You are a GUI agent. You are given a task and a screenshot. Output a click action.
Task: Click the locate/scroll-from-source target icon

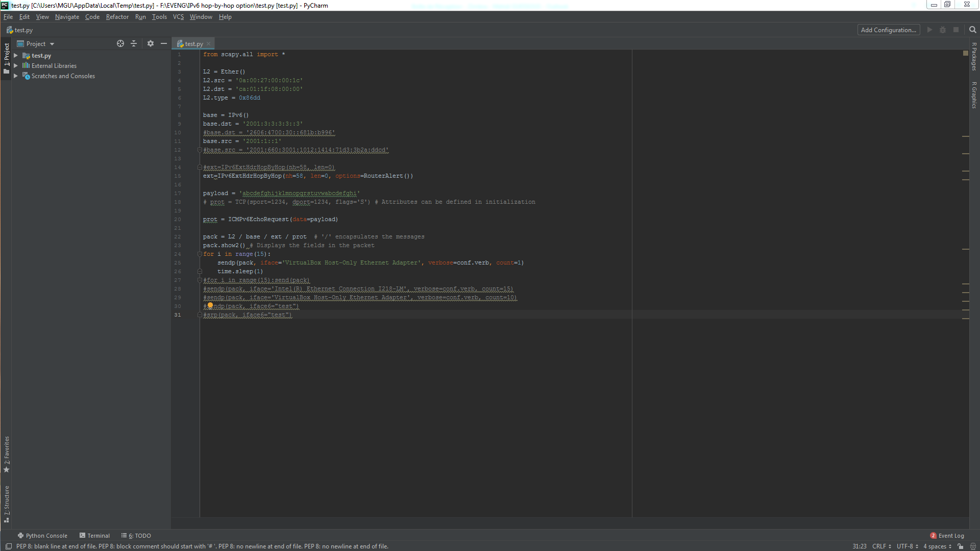[x=120, y=44]
